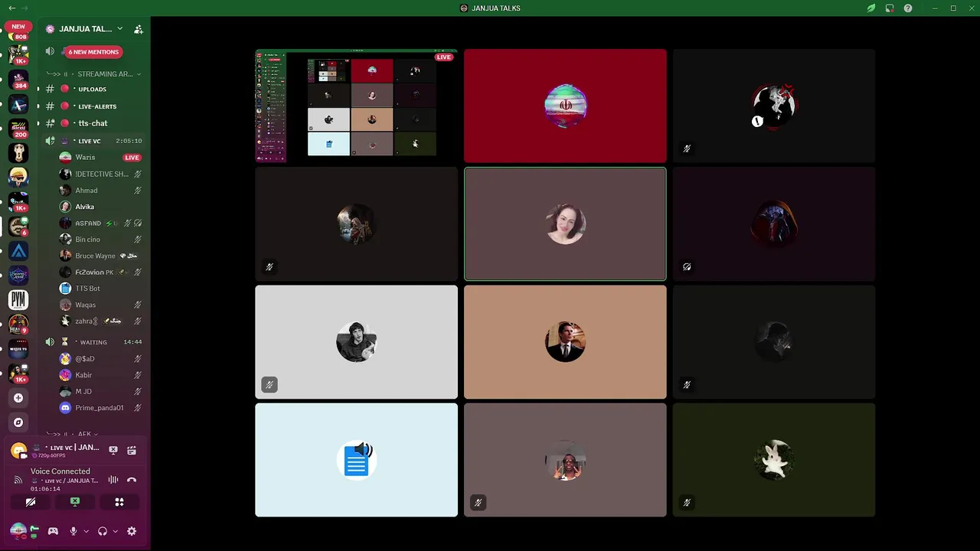The width and height of the screenshot is (980, 551).
Task: Select user Ahmad in voice list
Action: pyautogui.click(x=101, y=191)
